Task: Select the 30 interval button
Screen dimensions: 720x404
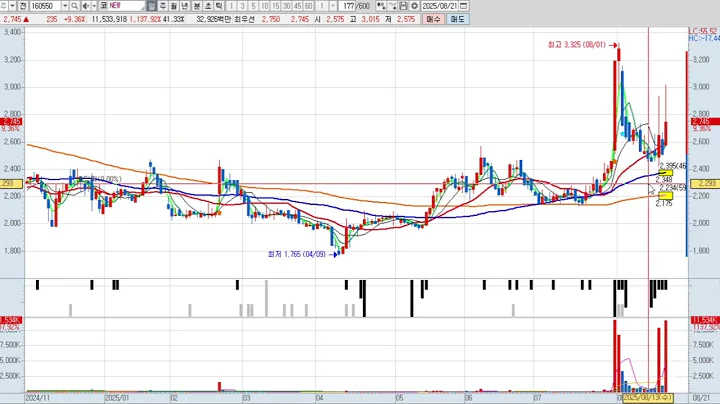Action: pyautogui.click(x=287, y=6)
